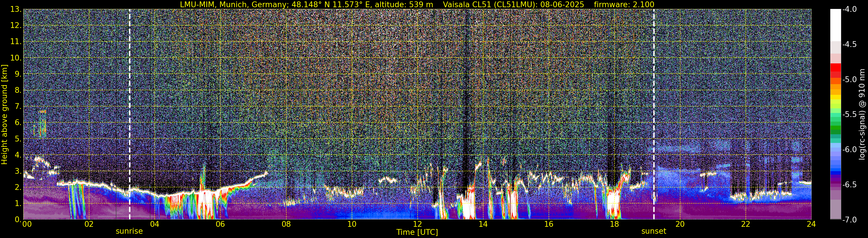Click the '12' time axis tick label
The width and height of the screenshot is (868, 238).
(x=417, y=224)
